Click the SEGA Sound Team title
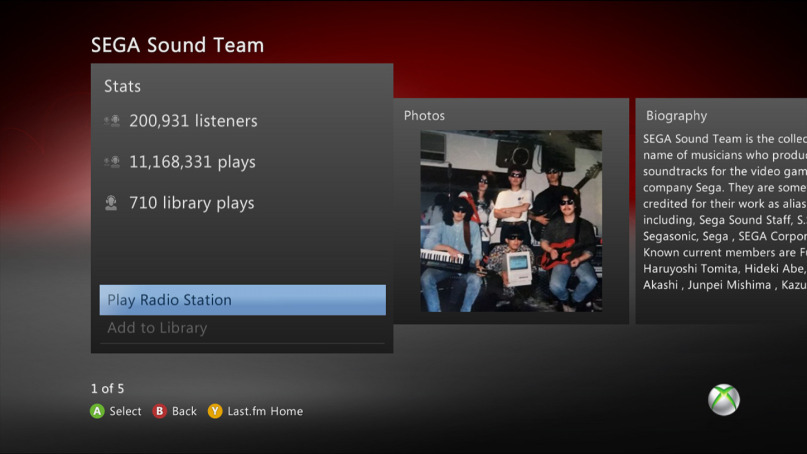The width and height of the screenshot is (807, 454). 178,45
